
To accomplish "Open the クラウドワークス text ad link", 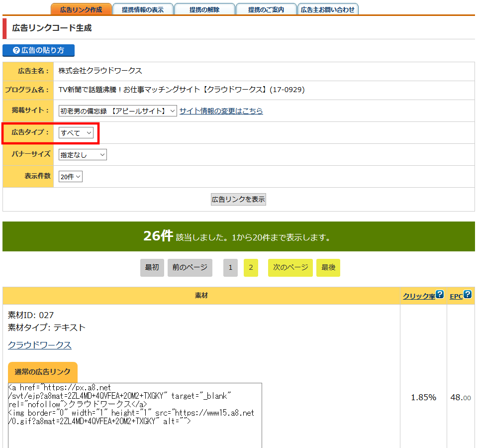I will tap(40, 345).
